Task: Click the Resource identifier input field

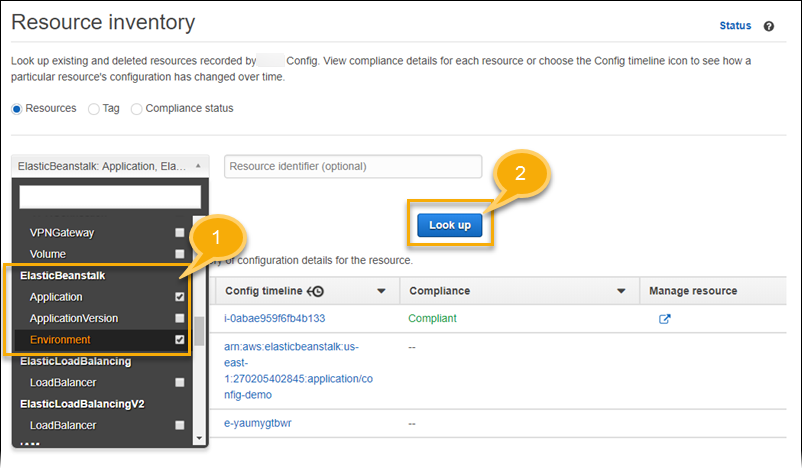Action: pos(353,166)
